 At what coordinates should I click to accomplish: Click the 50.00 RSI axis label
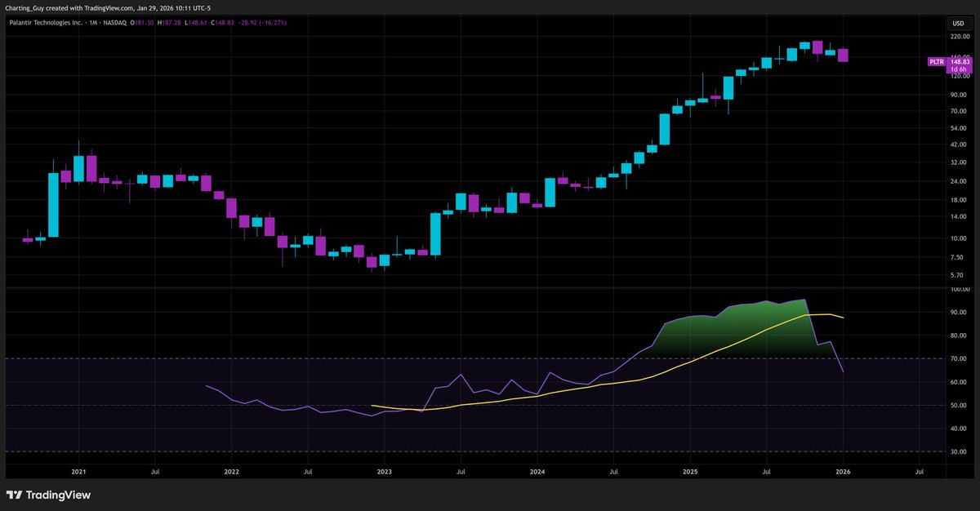pyautogui.click(x=958, y=406)
